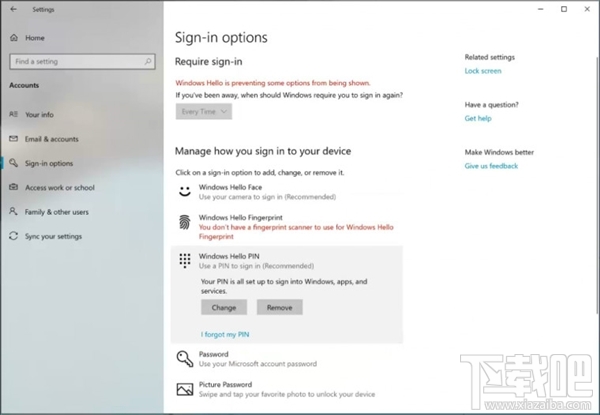Screen dimensions: 600x415
Task: Click the Get help link
Action: (x=478, y=118)
